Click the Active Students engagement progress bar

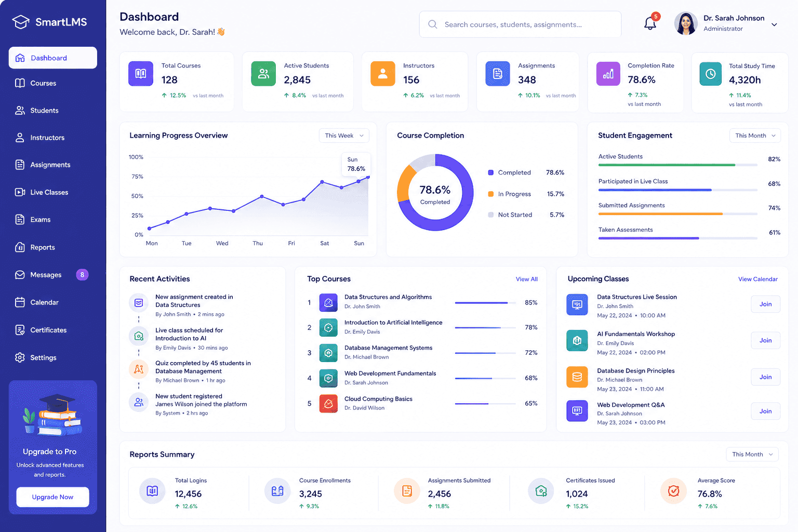677,165
